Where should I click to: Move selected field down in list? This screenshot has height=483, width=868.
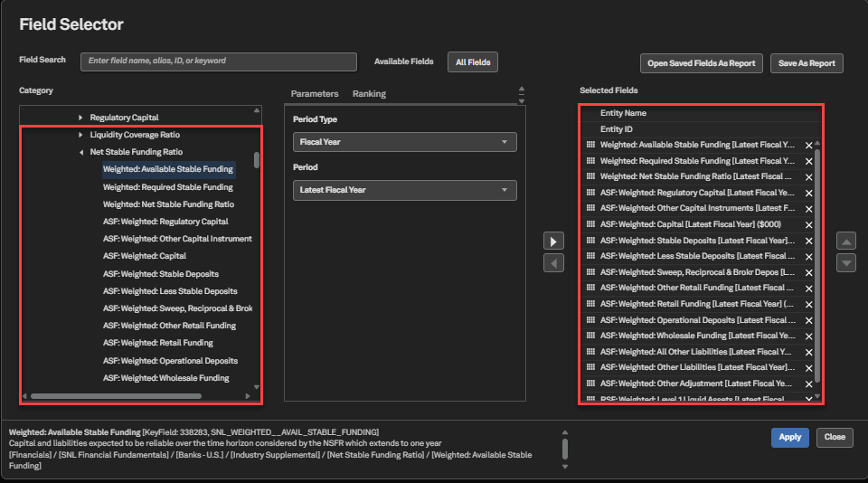click(846, 263)
